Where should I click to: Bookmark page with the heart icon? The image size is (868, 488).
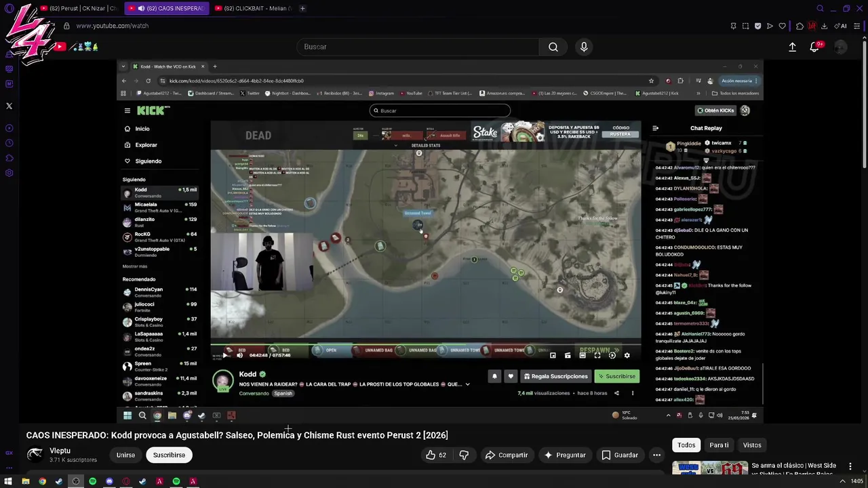tap(782, 26)
